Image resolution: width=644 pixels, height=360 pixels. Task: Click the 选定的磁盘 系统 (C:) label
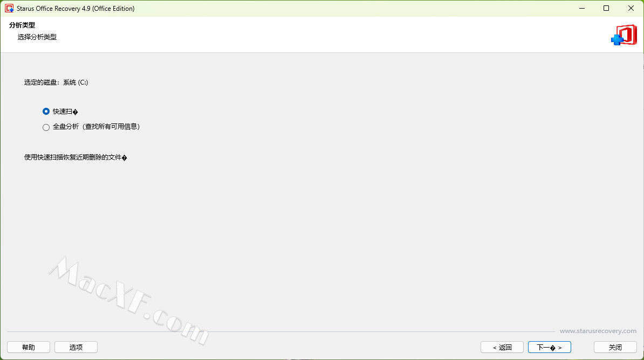pyautogui.click(x=56, y=82)
